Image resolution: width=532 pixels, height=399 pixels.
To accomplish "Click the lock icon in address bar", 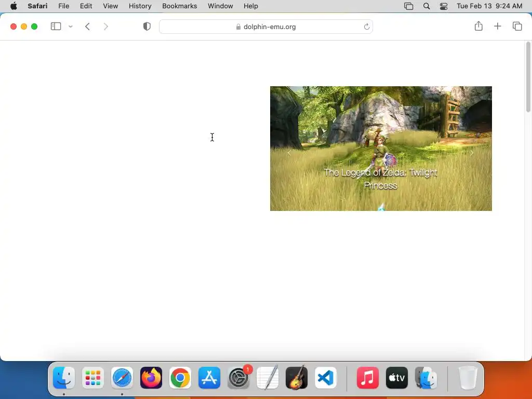I will point(238,27).
